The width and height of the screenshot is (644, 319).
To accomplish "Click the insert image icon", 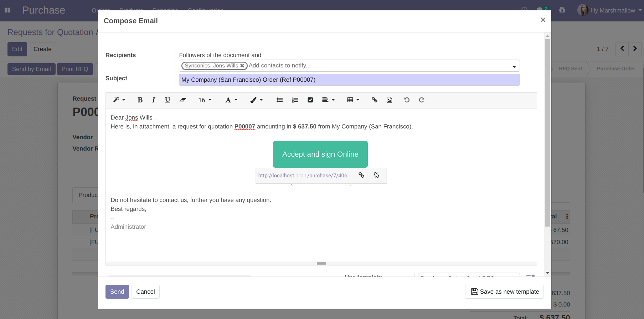I will pyautogui.click(x=390, y=100).
